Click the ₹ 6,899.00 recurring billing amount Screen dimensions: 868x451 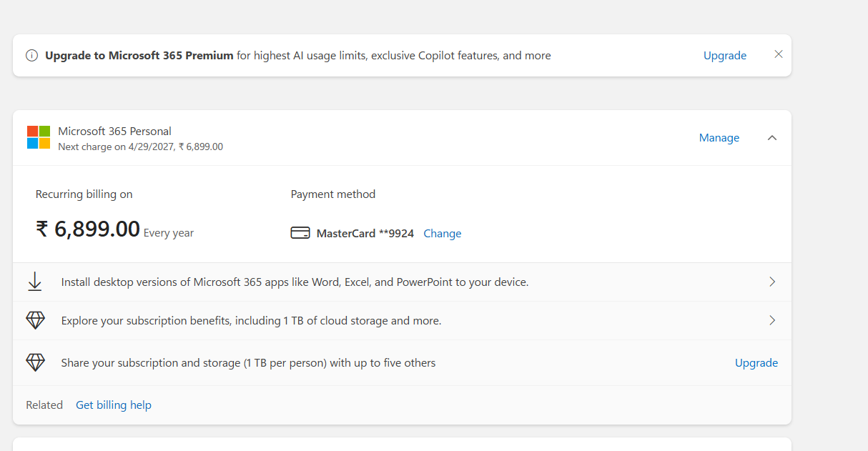click(88, 229)
